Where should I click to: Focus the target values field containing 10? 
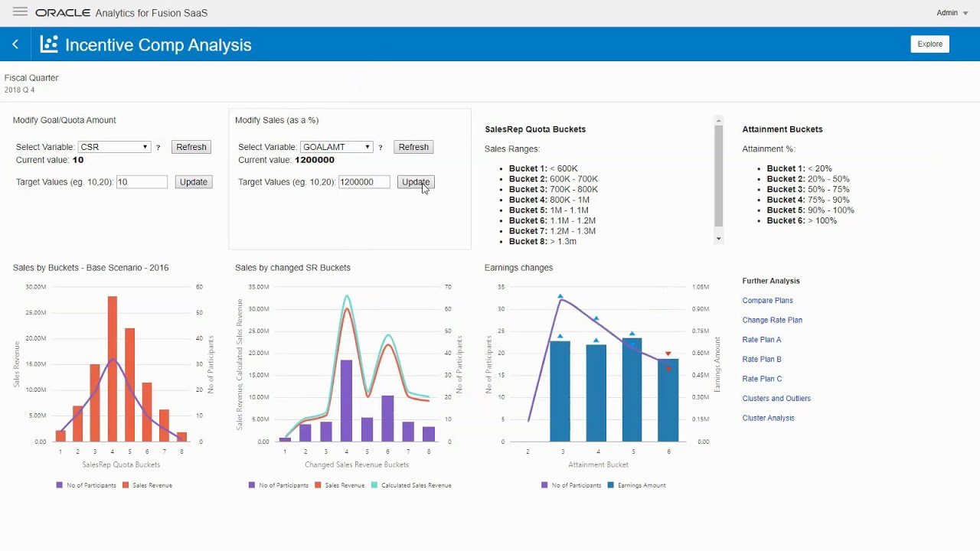click(x=142, y=182)
